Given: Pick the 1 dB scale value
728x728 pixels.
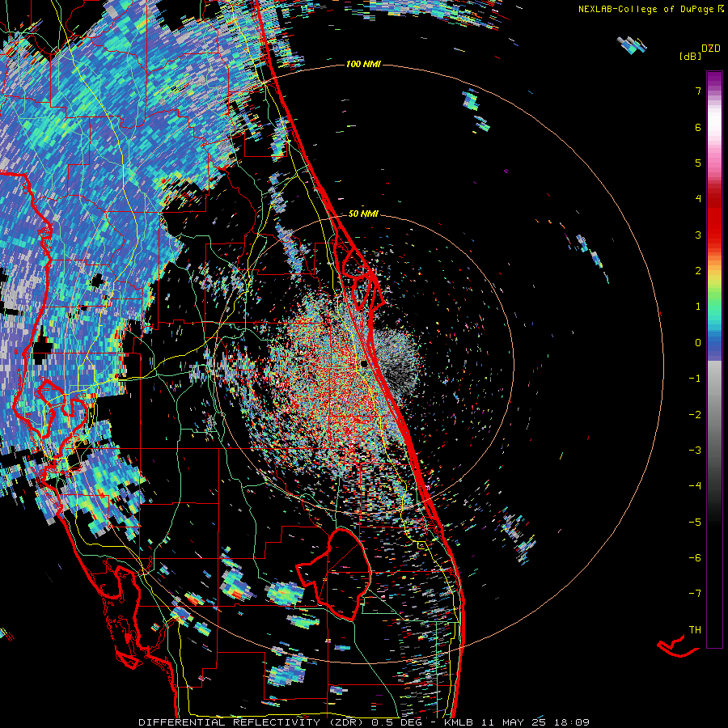Looking at the screenshot, I should (x=698, y=307).
